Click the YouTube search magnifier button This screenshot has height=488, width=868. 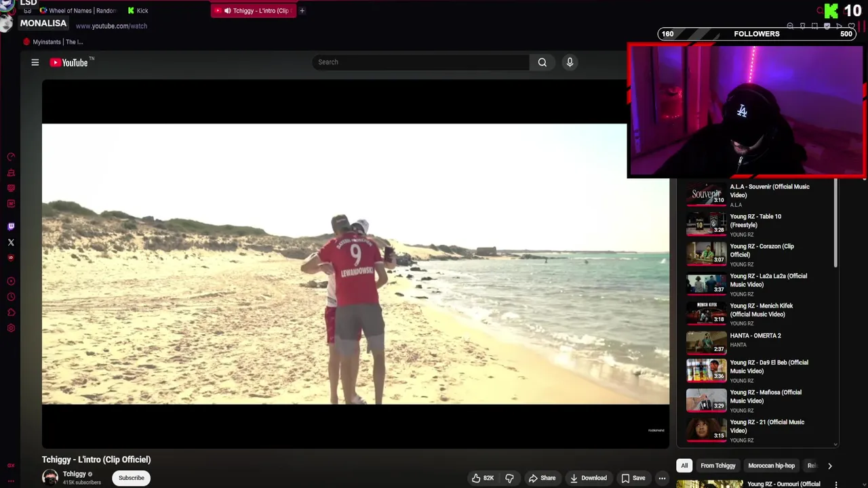coord(542,62)
